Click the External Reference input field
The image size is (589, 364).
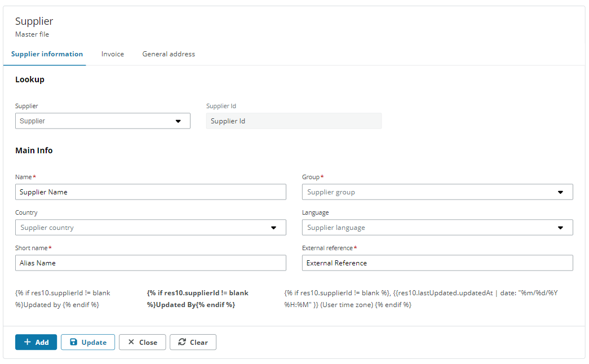(438, 263)
